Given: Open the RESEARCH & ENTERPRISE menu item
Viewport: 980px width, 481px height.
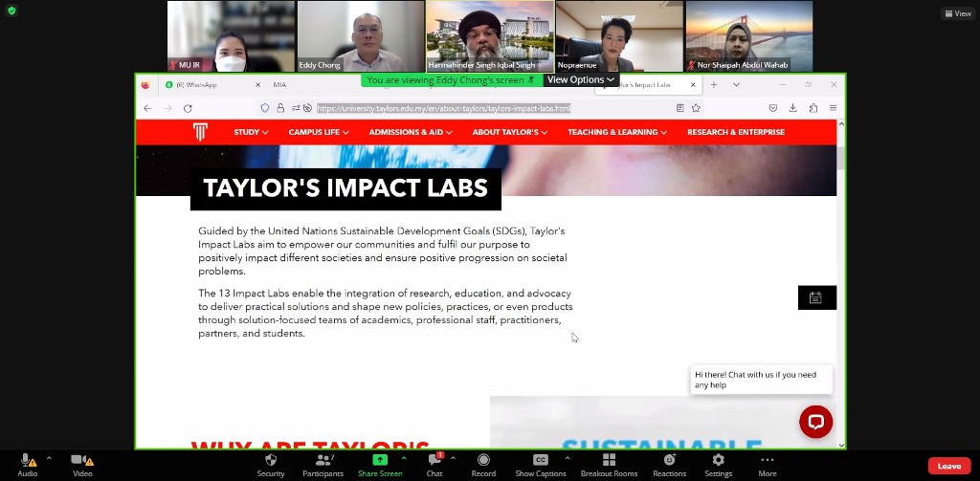Looking at the screenshot, I should 735,132.
